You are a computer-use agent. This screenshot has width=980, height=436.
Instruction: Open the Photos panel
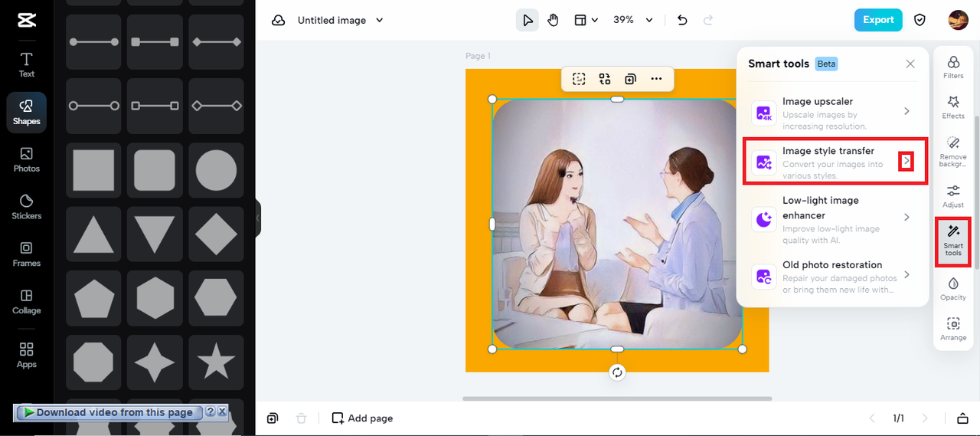coord(26,159)
